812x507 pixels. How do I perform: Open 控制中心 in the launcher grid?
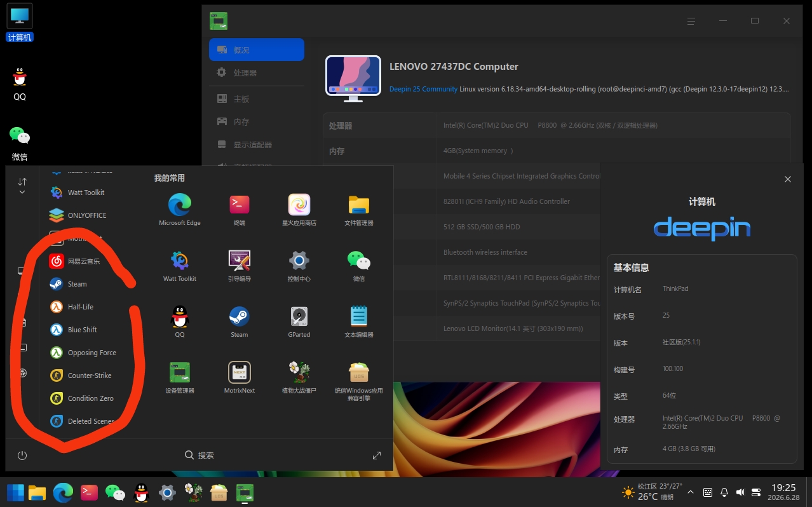(299, 266)
